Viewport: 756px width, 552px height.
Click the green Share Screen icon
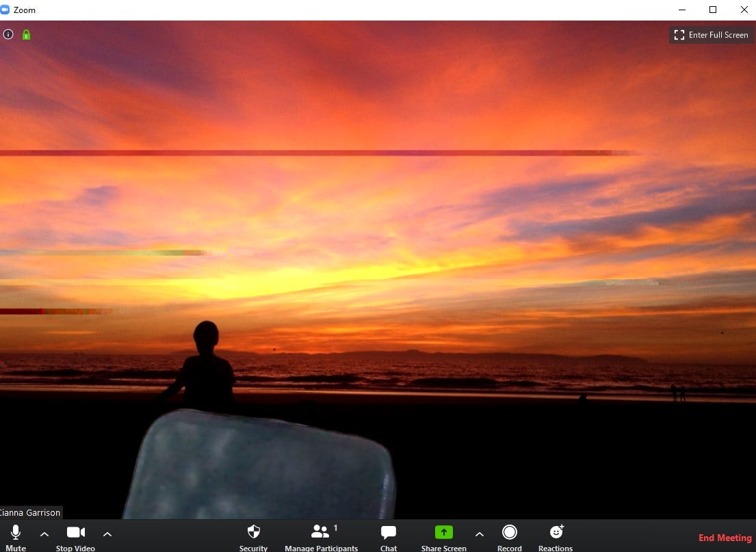(443, 531)
